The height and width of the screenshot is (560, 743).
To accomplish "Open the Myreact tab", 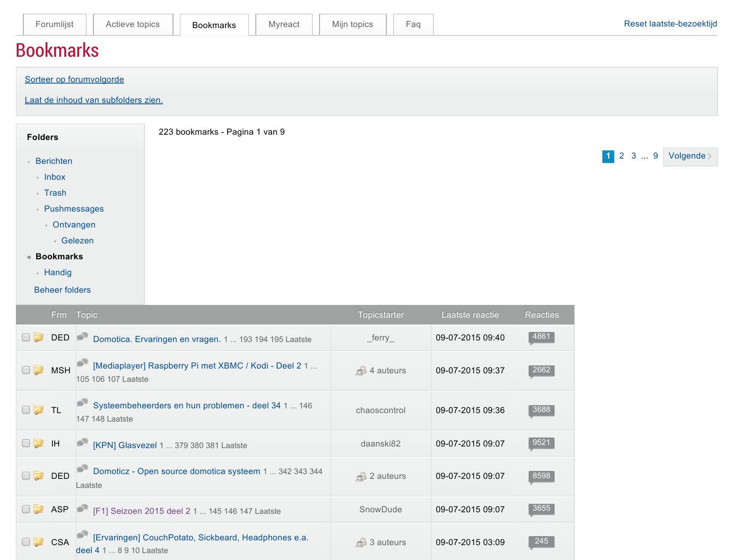I will tap(284, 24).
